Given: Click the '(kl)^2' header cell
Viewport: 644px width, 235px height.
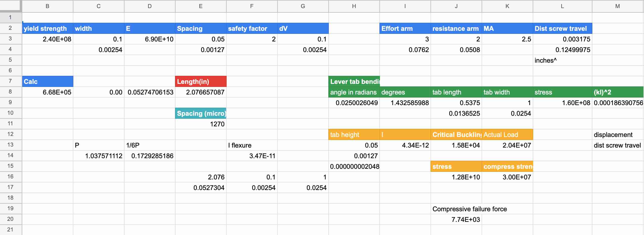Looking at the screenshot, I should click(618, 92).
